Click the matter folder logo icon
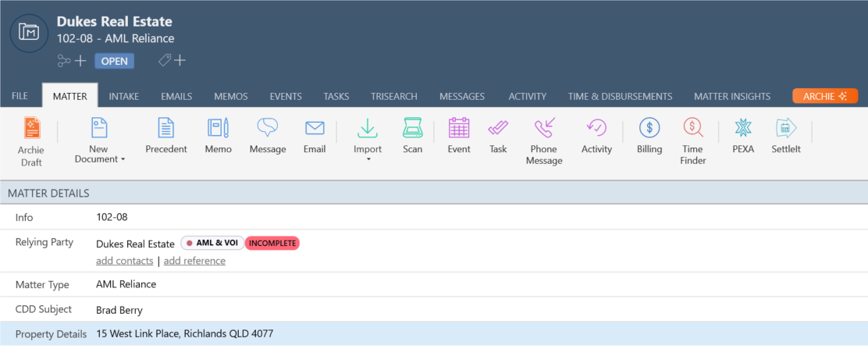This screenshot has width=868, height=356. (x=29, y=33)
